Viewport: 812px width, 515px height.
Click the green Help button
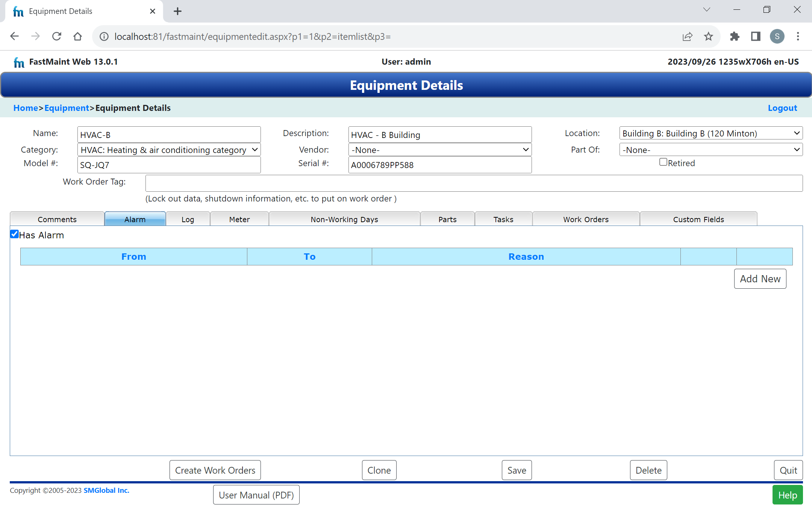[788, 495]
